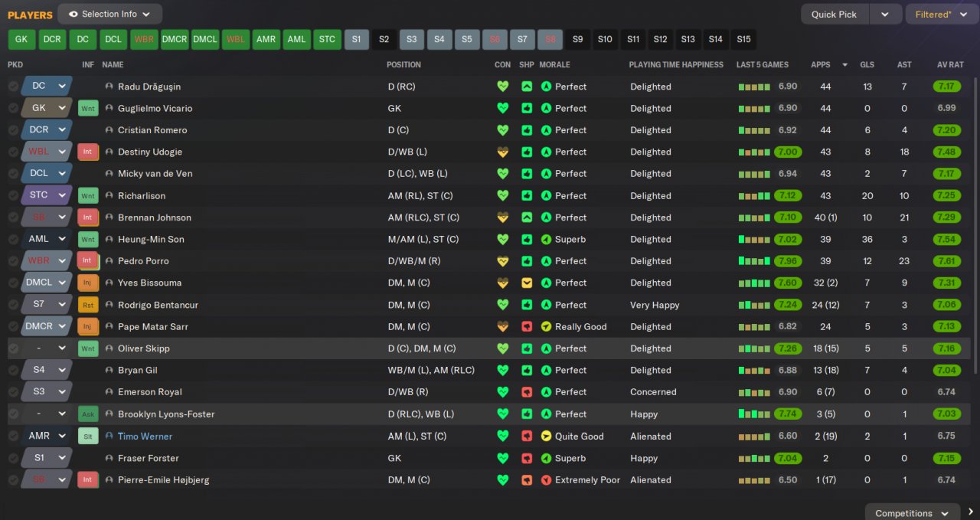Screen dimensions: 980x520
Task: Click Destiny Udogie's Int info badge
Action: click(x=88, y=152)
